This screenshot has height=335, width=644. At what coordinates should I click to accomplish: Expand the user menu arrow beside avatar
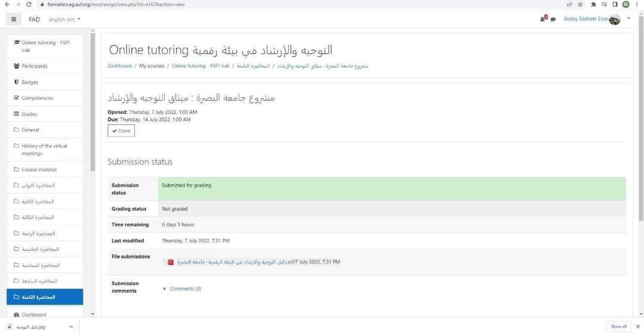628,19
